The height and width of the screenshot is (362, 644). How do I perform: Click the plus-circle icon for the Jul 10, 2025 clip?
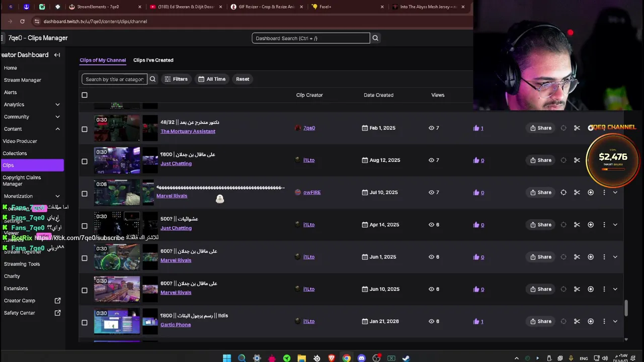click(591, 193)
